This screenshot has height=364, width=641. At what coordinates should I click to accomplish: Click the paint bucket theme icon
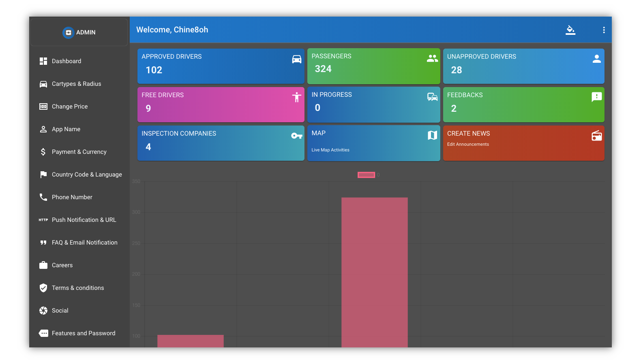click(x=570, y=30)
